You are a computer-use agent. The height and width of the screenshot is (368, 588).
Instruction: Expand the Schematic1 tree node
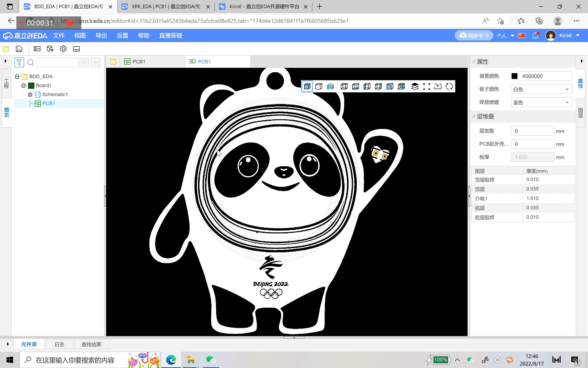(30, 94)
